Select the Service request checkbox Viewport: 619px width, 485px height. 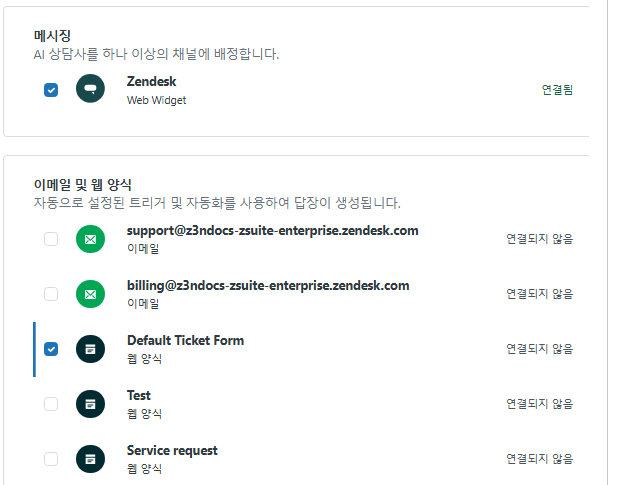point(51,459)
